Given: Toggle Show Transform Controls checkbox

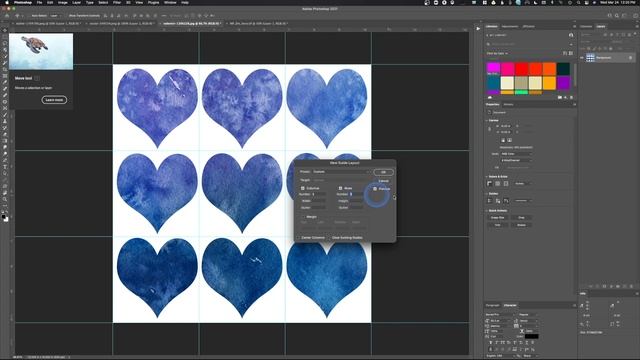Looking at the screenshot, I should (x=66, y=16).
